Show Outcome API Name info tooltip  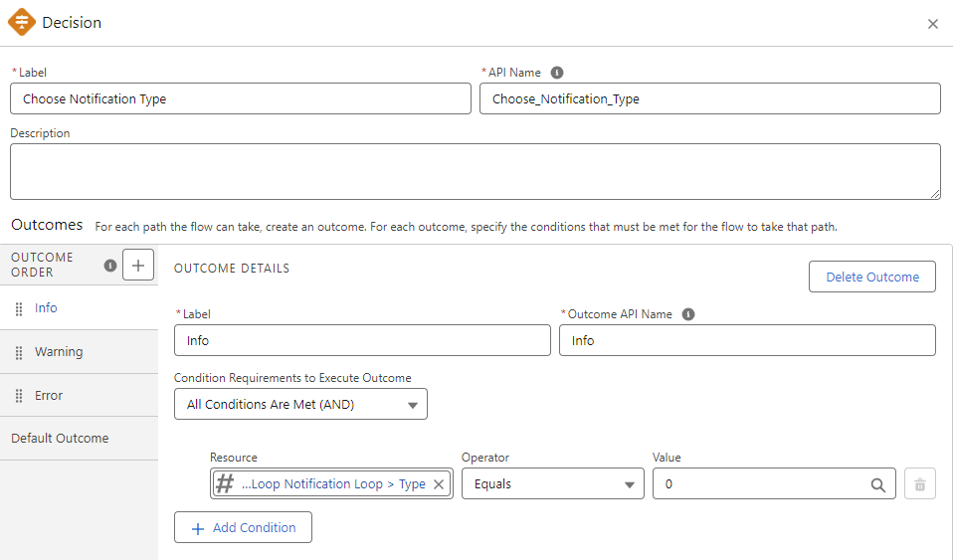click(688, 314)
